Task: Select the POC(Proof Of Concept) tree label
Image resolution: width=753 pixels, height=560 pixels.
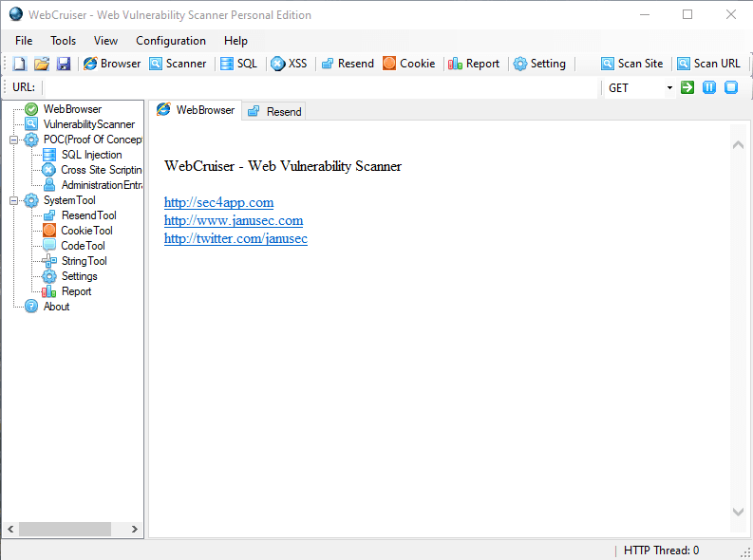Action: [x=93, y=140]
